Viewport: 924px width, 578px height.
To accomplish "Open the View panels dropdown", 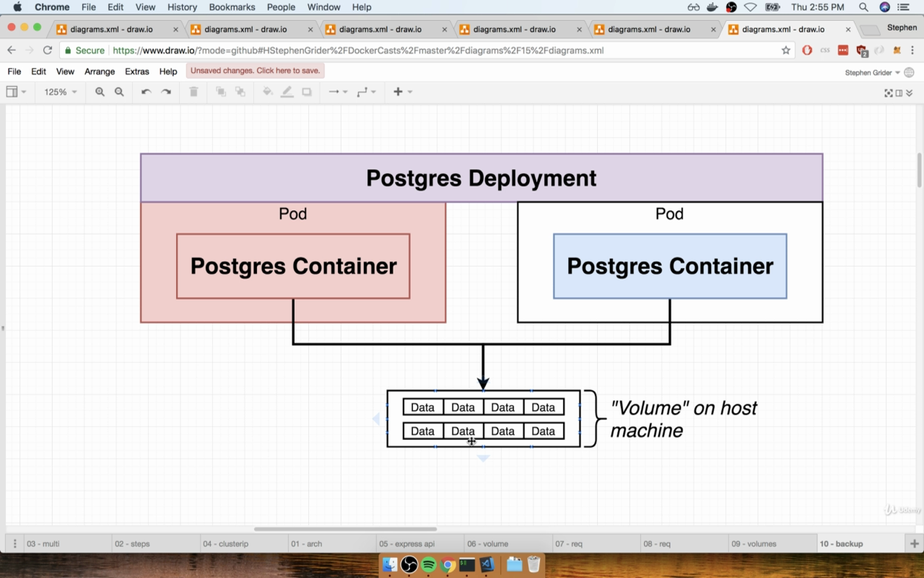I will [17, 92].
